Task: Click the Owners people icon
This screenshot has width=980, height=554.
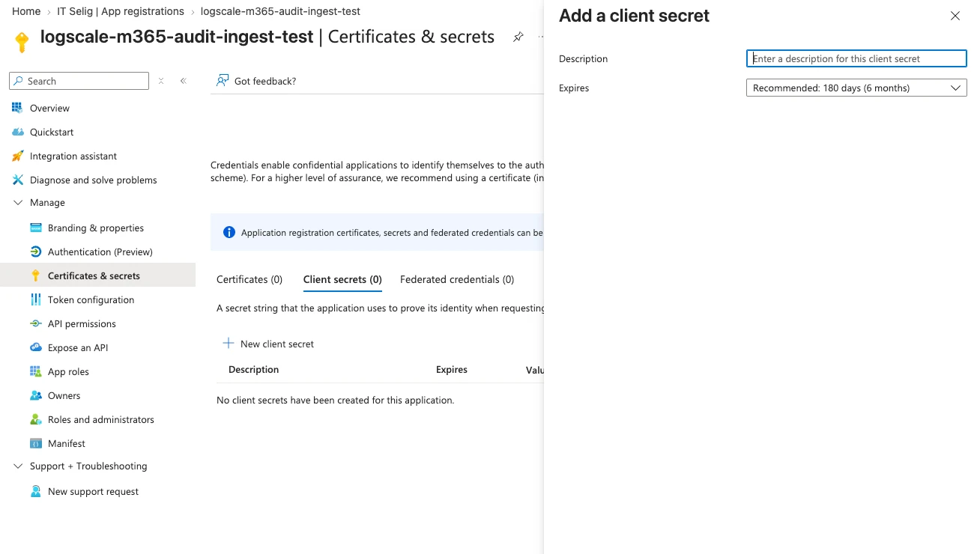Action: point(35,395)
